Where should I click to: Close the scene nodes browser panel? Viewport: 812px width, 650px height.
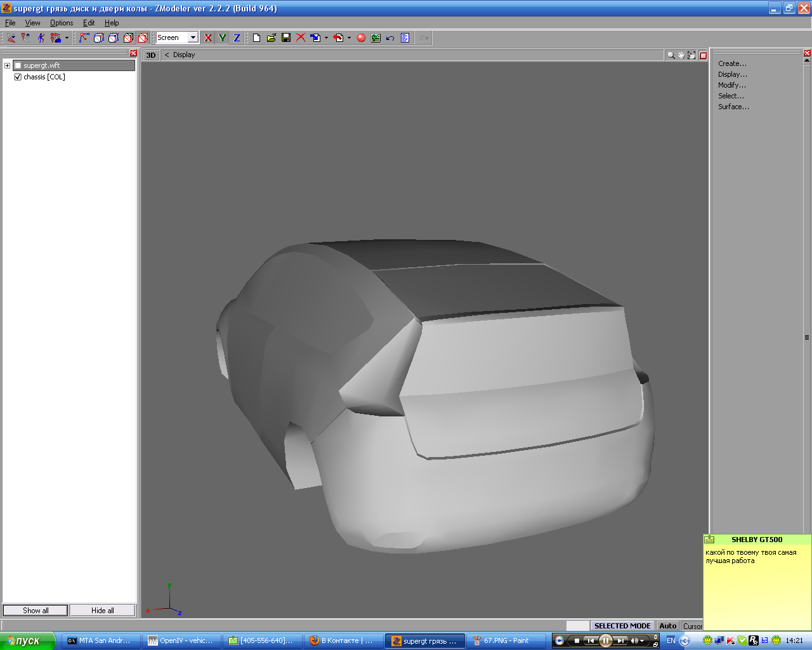(133, 53)
